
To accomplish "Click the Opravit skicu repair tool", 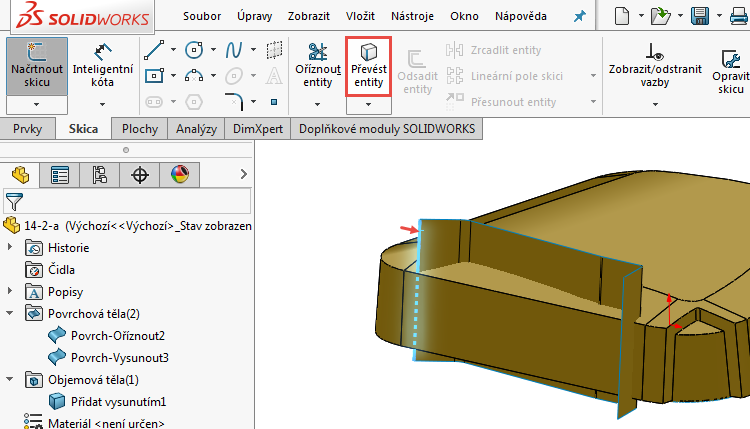I will 731,71.
